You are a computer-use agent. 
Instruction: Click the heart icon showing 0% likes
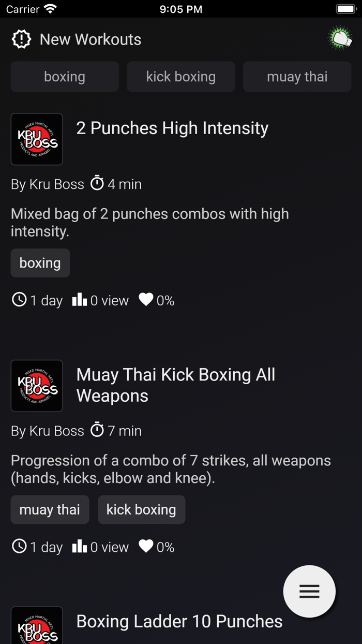pyautogui.click(x=146, y=300)
